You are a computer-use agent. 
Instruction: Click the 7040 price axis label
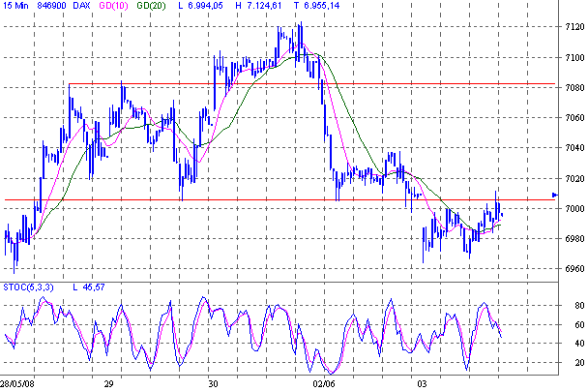(x=574, y=148)
